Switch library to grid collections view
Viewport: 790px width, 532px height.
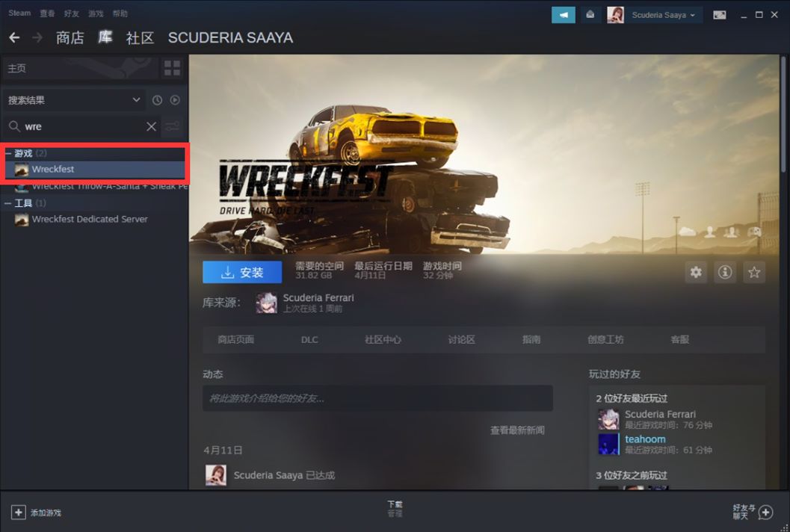click(x=173, y=68)
